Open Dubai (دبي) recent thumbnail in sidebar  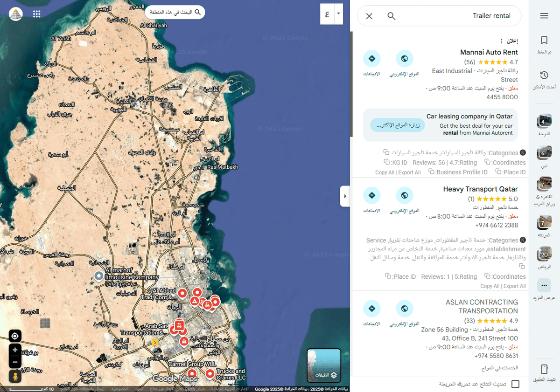544,152
